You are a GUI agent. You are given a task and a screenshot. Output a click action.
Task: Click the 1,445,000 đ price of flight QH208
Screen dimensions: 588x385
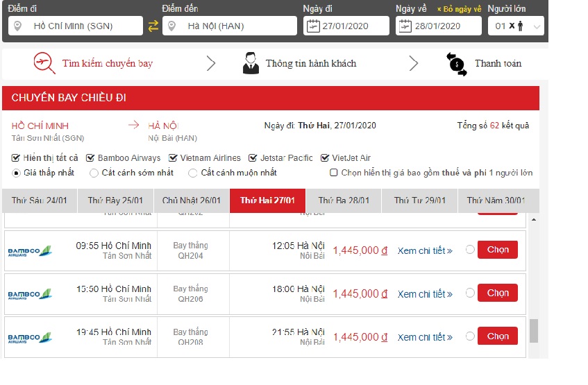tap(360, 337)
